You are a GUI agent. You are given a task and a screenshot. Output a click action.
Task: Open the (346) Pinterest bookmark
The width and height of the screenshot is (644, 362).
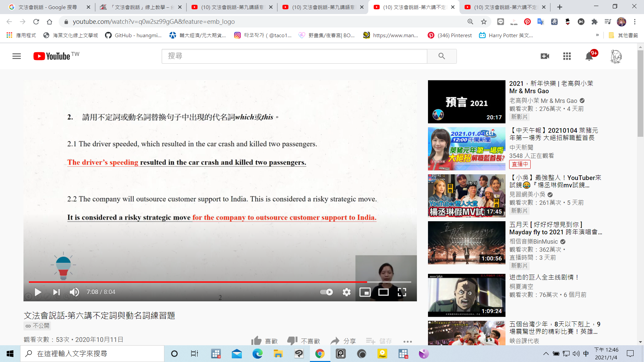coord(450,35)
